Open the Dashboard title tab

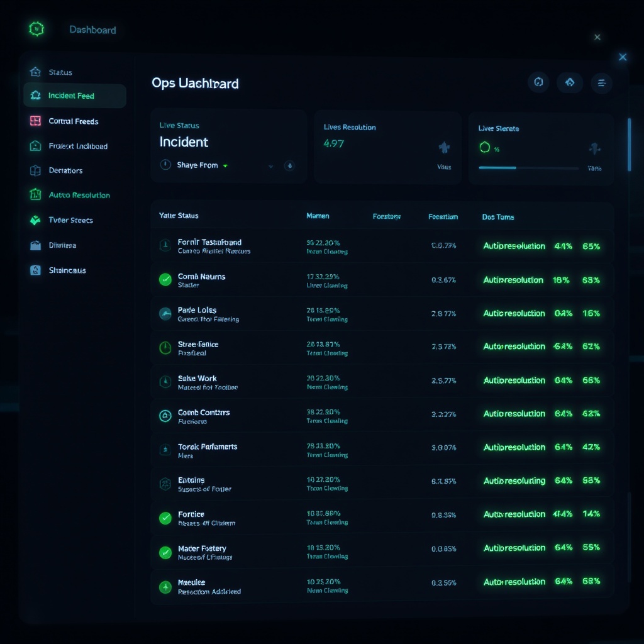92,30
